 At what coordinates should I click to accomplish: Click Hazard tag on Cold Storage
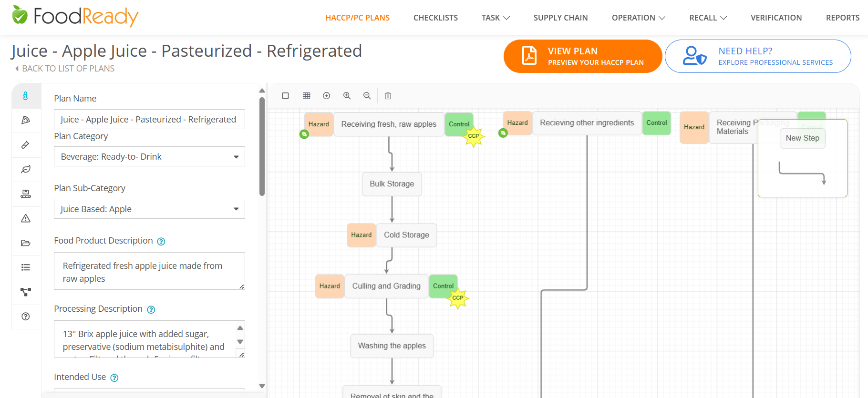[362, 235]
